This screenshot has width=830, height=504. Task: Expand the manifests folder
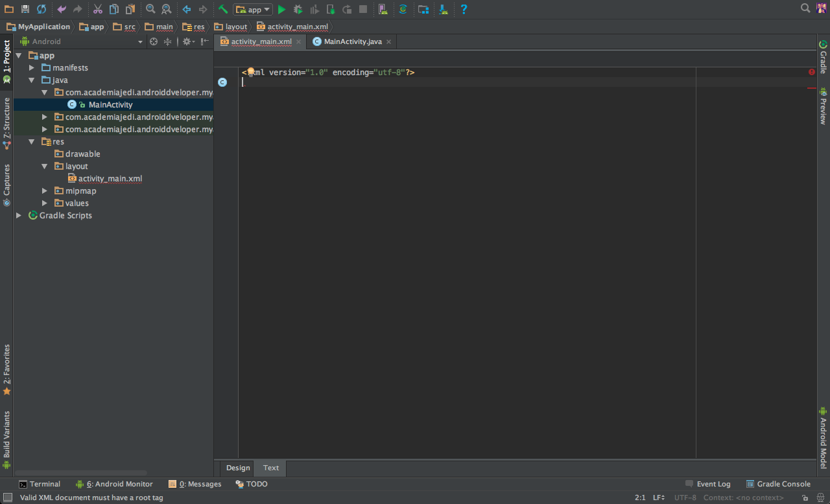[32, 67]
